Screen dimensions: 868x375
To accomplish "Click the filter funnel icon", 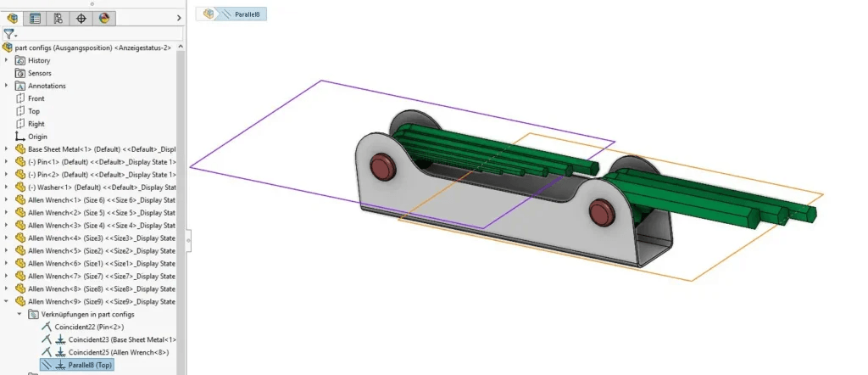I will [8, 35].
